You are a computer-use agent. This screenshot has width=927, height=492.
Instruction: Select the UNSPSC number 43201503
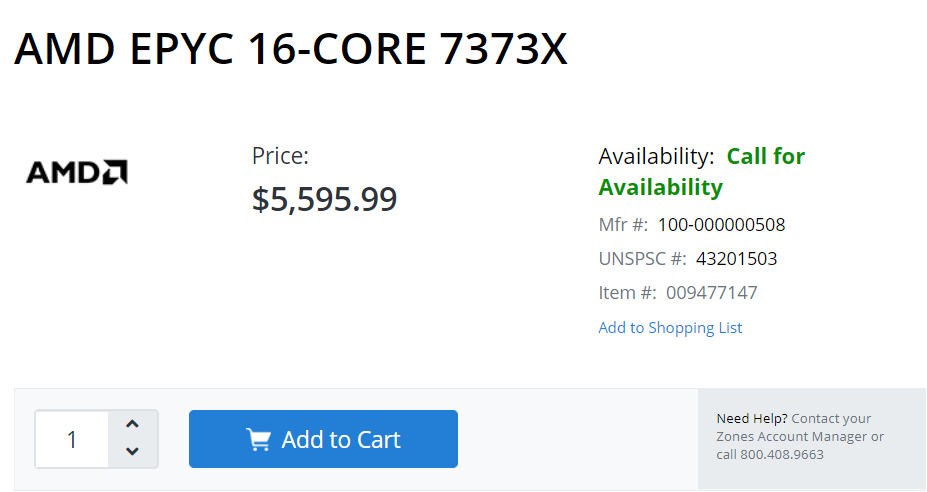[x=737, y=258]
